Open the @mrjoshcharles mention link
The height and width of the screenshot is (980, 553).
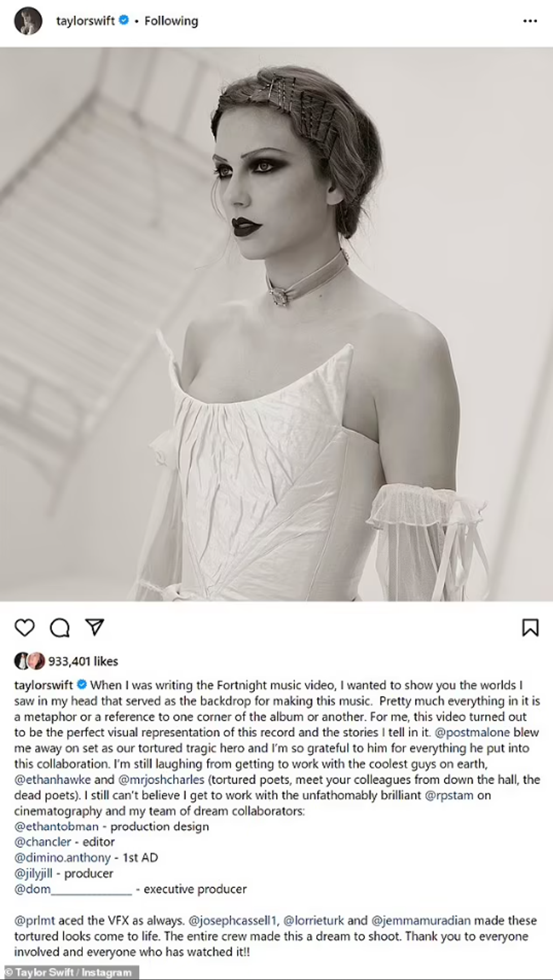161,780
